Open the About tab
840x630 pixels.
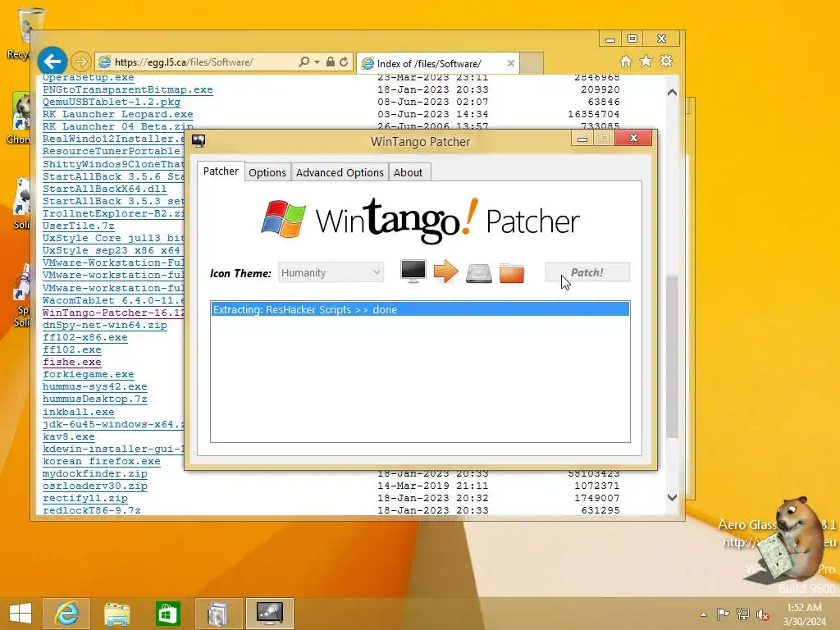[409, 172]
